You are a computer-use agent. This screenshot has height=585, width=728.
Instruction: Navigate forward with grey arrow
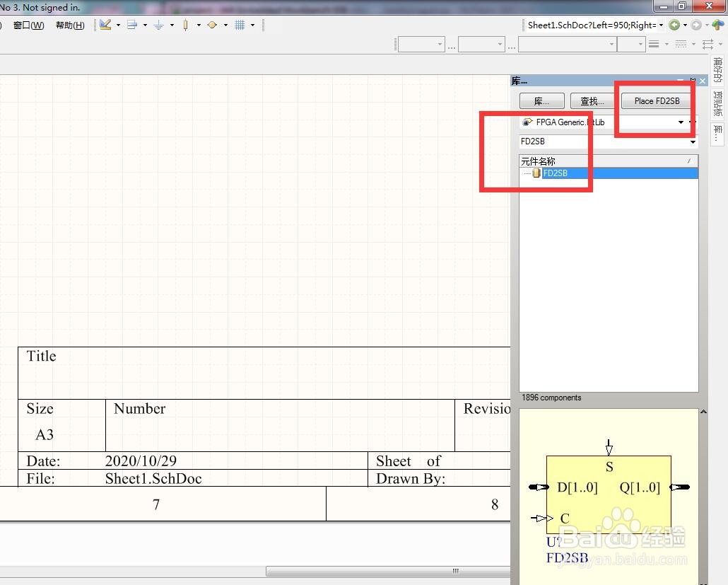point(696,25)
